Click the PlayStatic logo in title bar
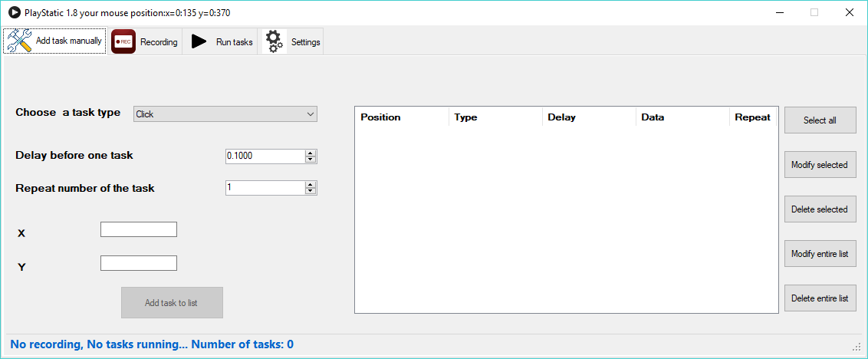 14,12
